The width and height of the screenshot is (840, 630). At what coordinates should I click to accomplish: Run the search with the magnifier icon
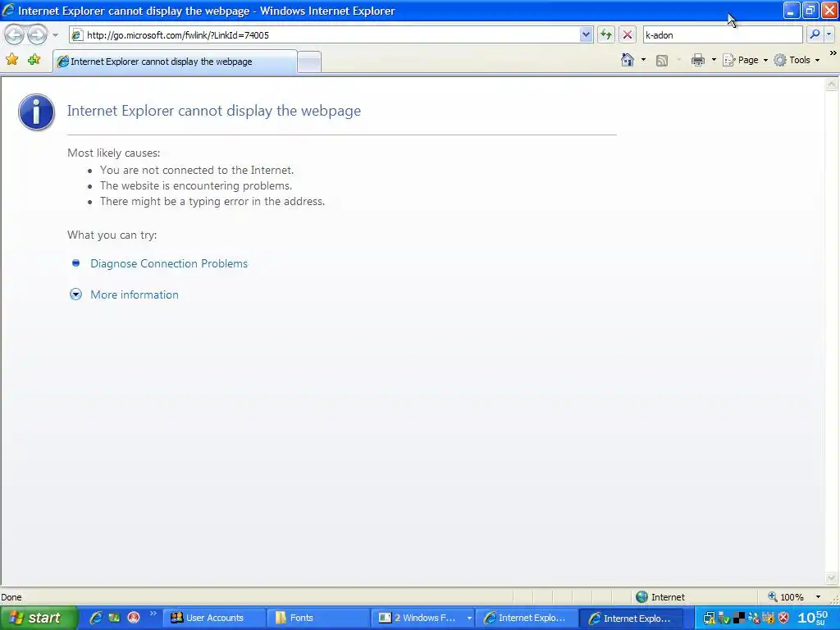click(x=815, y=34)
